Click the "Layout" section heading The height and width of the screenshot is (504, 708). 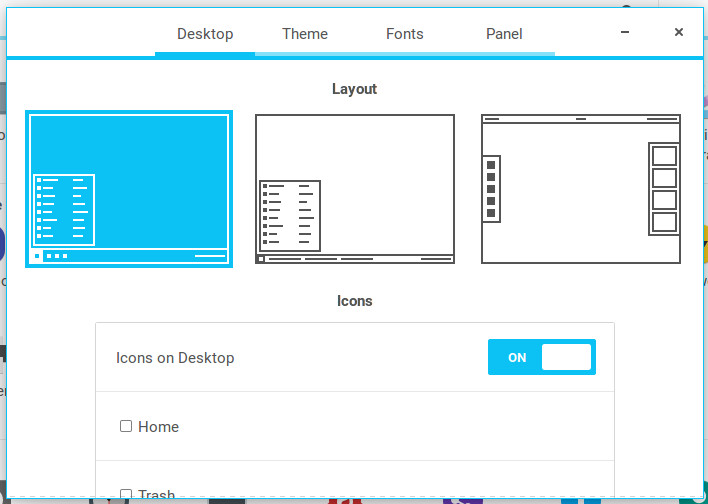[354, 89]
